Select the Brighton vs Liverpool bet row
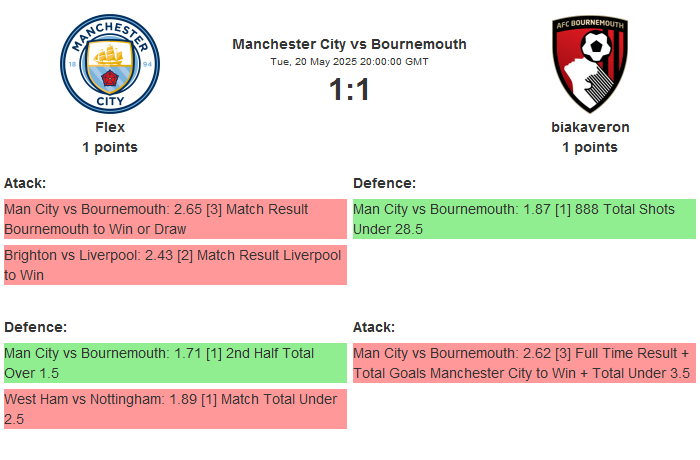The width and height of the screenshot is (700, 460). point(174,265)
